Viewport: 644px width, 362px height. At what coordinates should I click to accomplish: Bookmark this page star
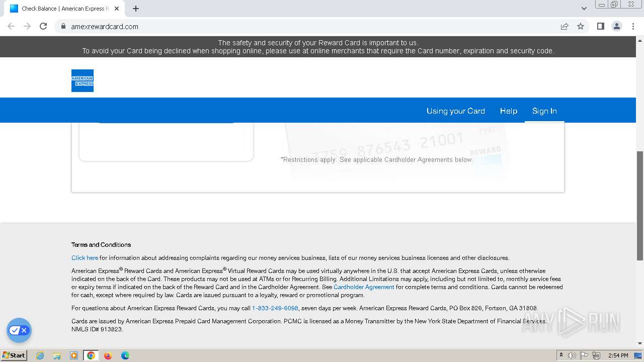(581, 26)
